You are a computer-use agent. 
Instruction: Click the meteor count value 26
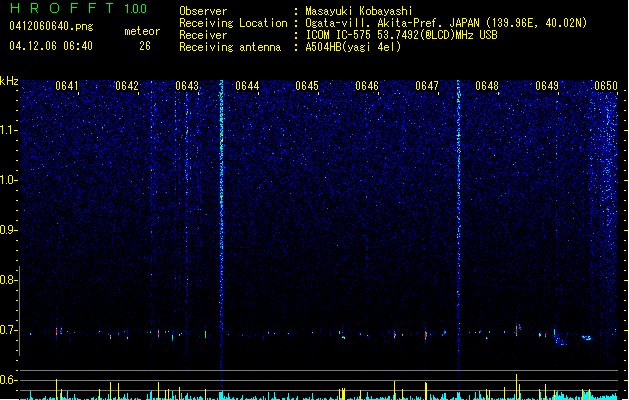[x=145, y=46]
